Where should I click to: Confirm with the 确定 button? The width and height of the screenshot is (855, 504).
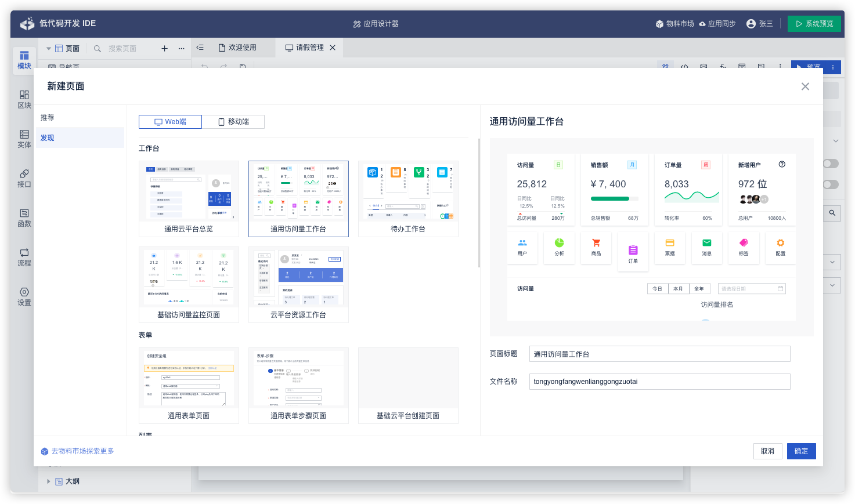pyautogui.click(x=801, y=451)
